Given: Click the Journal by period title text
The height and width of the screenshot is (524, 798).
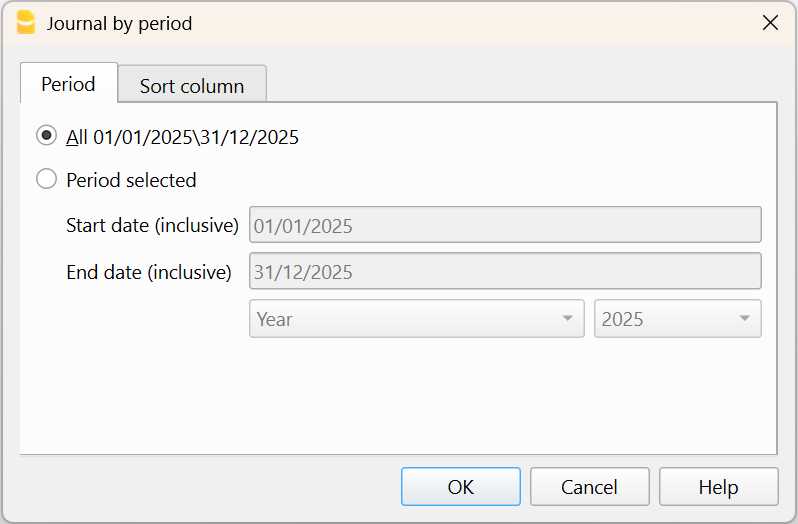Looking at the screenshot, I should pos(119,23).
